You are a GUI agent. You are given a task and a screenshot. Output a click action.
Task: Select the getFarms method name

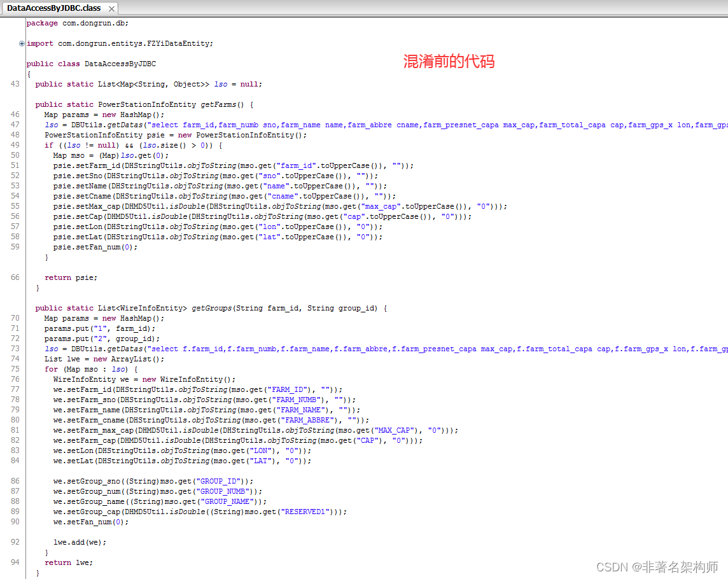[218, 105]
